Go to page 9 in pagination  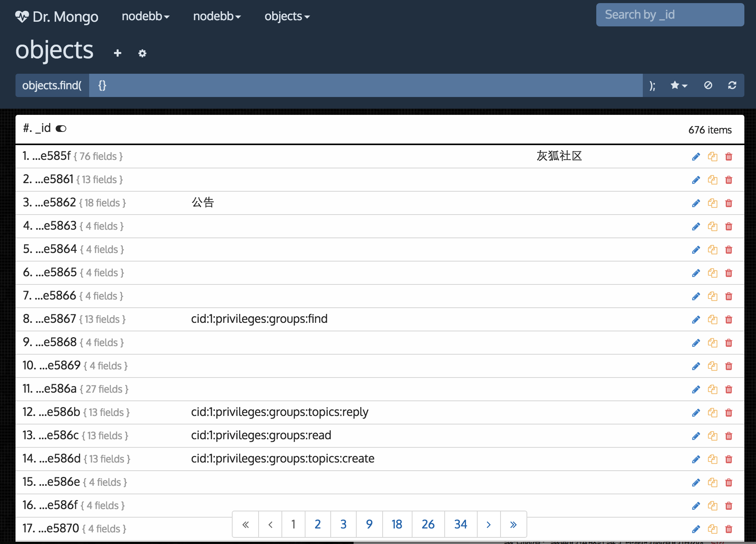click(369, 524)
